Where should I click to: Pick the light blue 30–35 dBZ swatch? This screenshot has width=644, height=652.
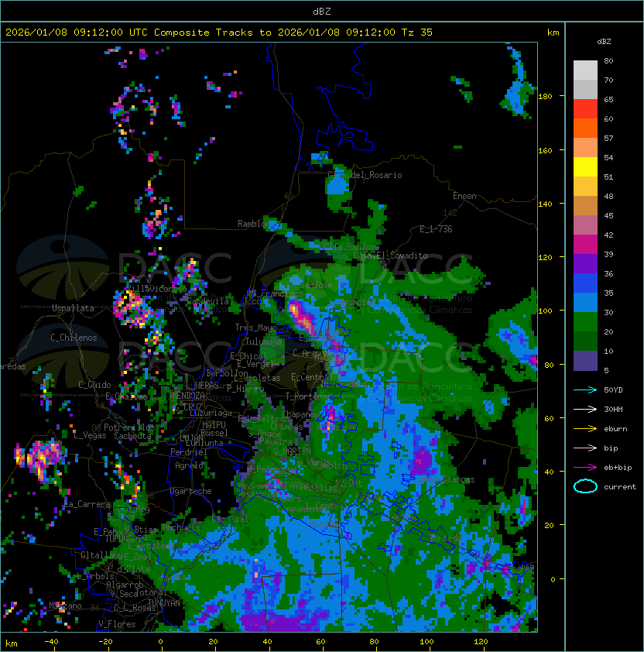point(585,302)
